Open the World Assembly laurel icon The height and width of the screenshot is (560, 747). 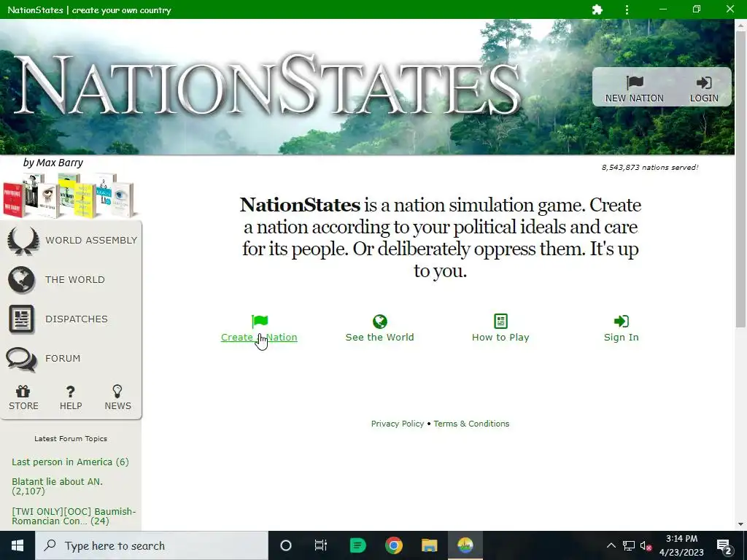(23, 241)
